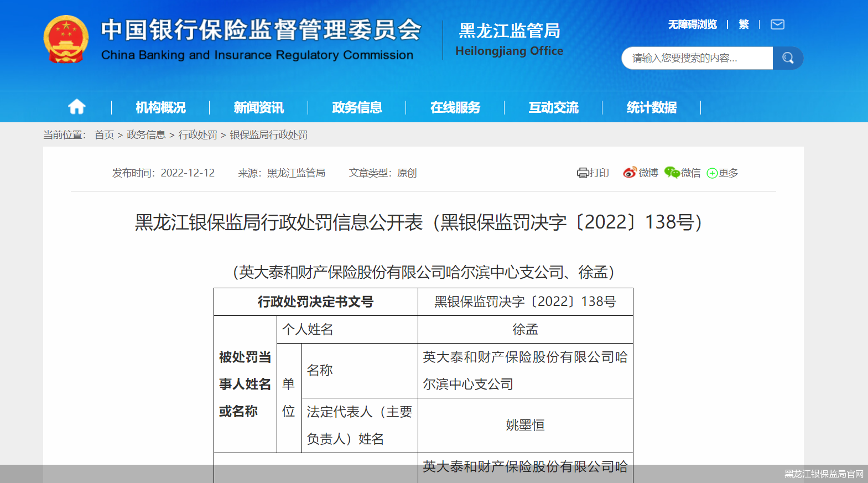
Task: Click publish date 2022-12-12
Action: (188, 173)
